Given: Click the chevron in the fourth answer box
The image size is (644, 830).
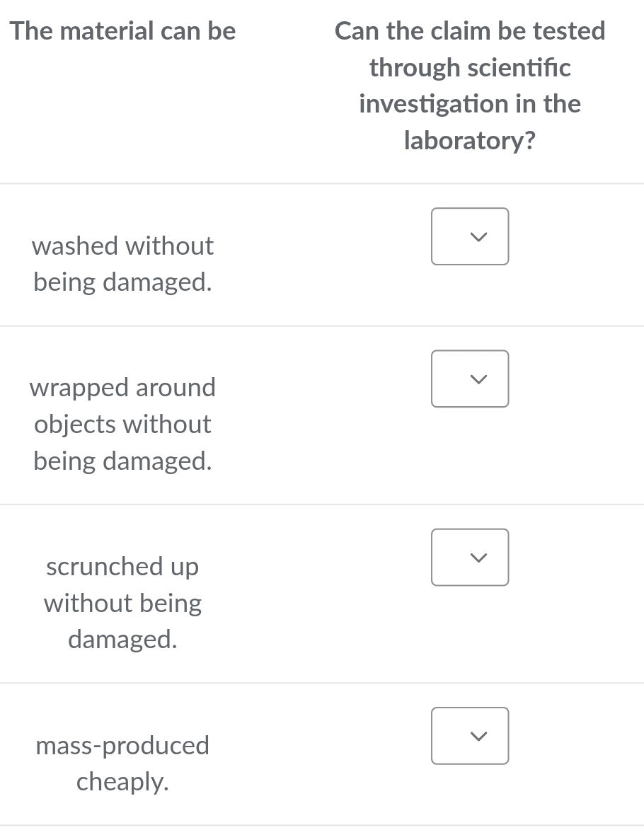Looking at the screenshot, I should [x=478, y=736].
